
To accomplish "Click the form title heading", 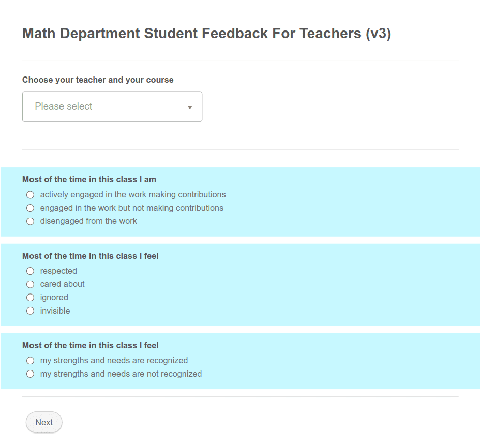I will pos(206,33).
